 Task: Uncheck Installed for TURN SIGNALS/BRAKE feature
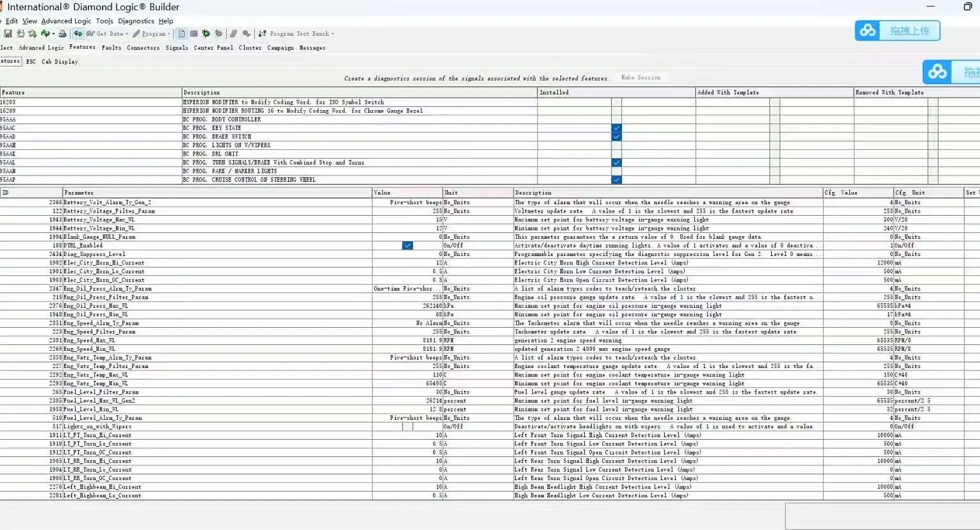pyautogui.click(x=616, y=163)
